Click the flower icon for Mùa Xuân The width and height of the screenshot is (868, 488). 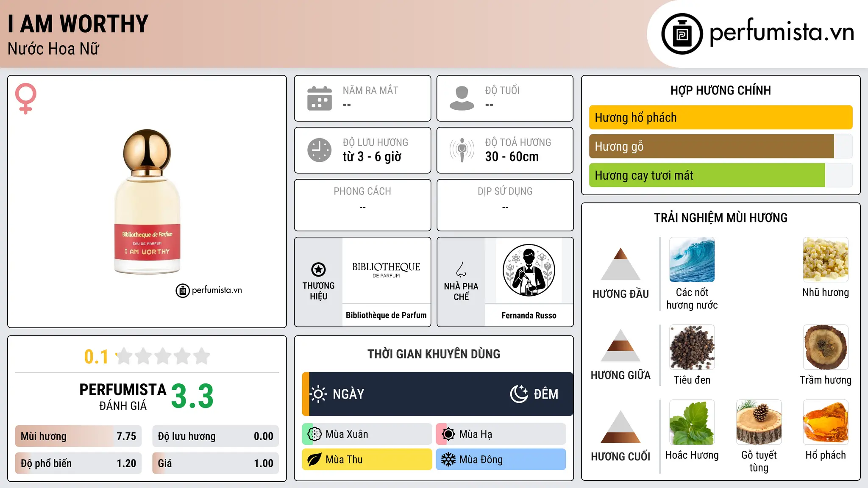314,434
